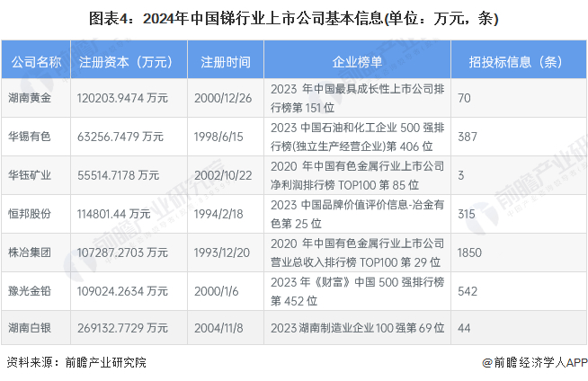
Task: Click the company name '湖南黄金'
Action: [30, 98]
